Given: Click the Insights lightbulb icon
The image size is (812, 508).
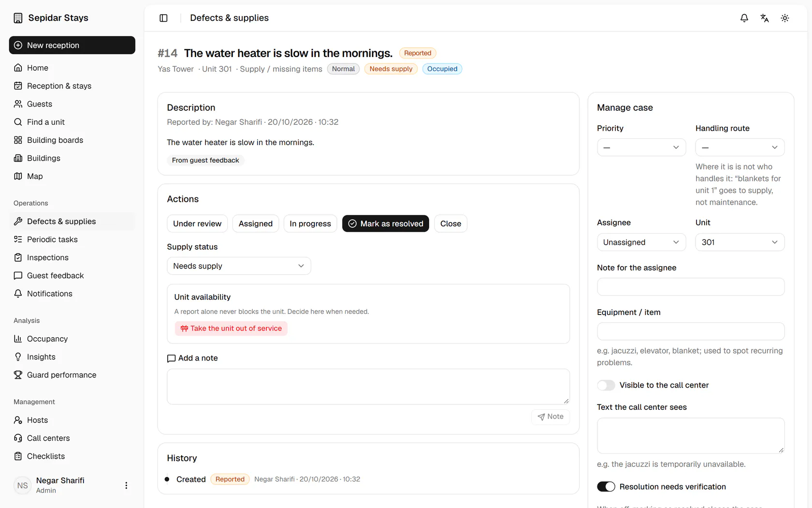Looking at the screenshot, I should [18, 357].
